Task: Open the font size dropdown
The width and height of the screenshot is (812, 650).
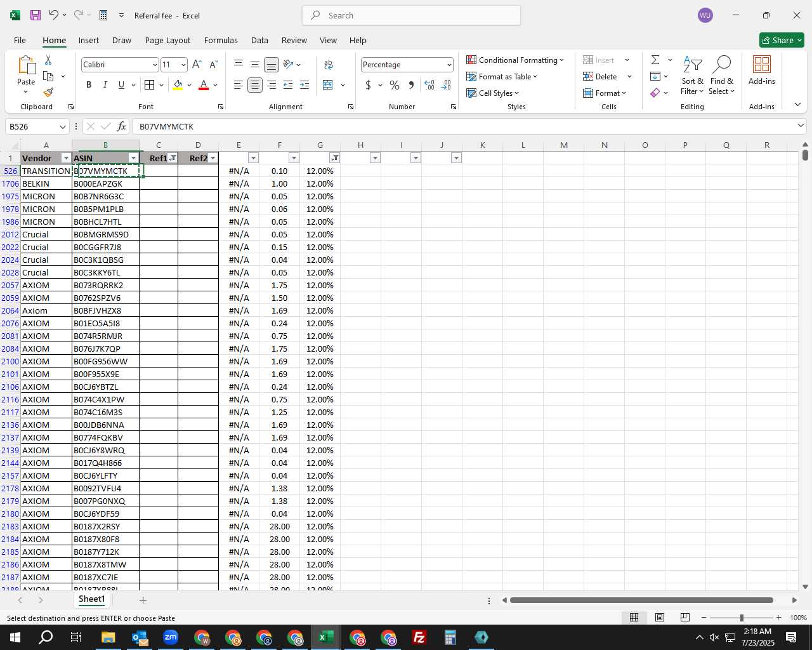Action: tap(183, 65)
